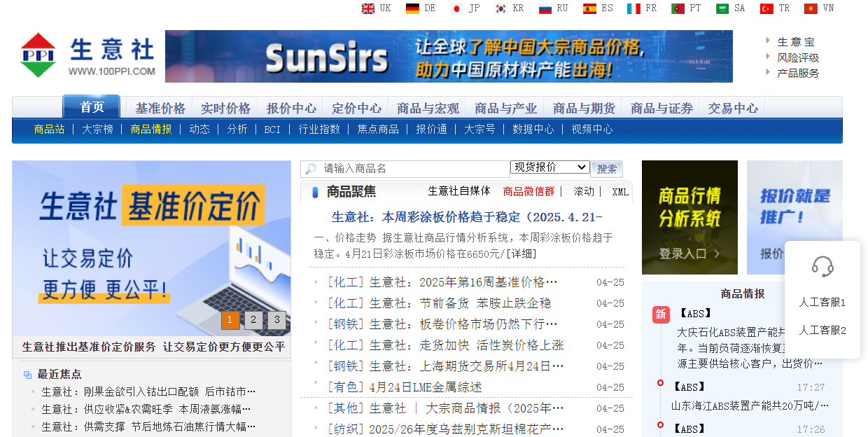868x437 pixels.
Task: Open BCI in the submenu
Action: tap(272, 130)
